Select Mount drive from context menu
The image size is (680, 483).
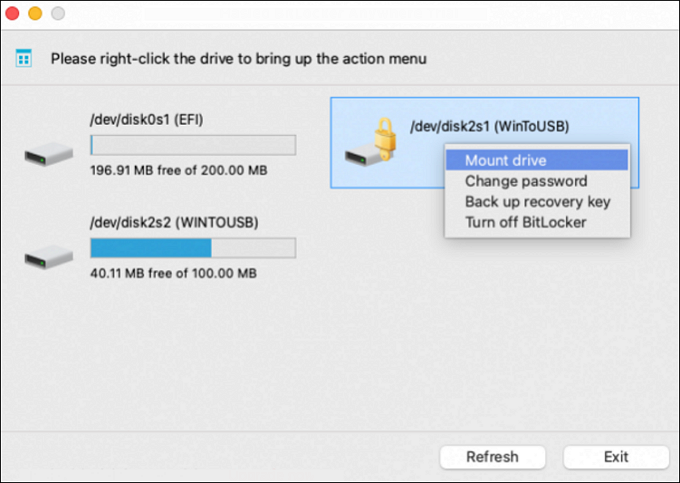point(505,160)
